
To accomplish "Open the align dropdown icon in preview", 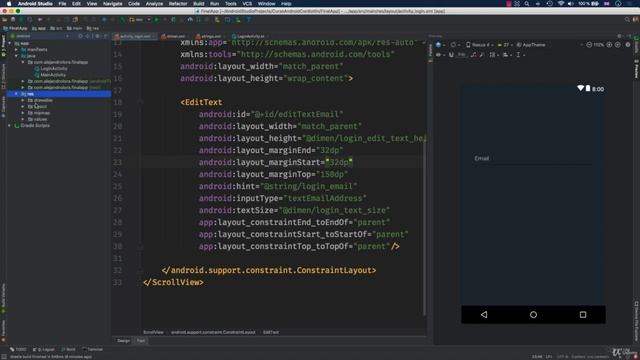I will [507, 55].
